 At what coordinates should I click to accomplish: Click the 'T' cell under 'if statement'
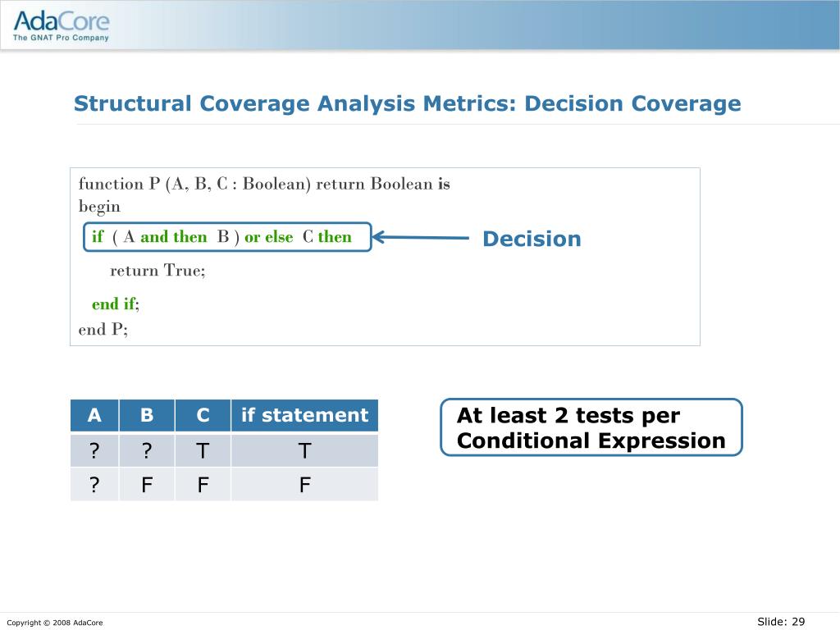click(304, 450)
